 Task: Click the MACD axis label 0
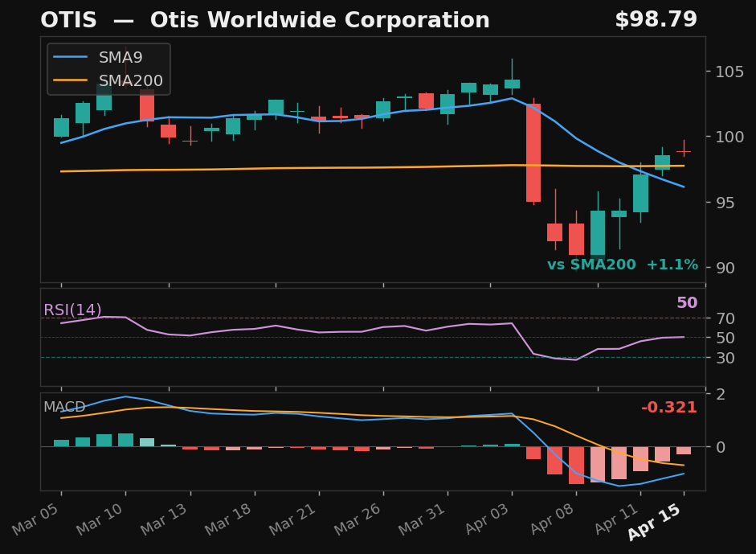(x=721, y=447)
